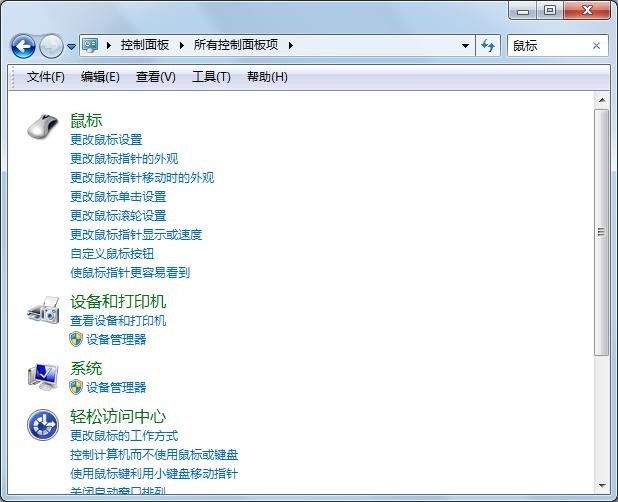Open 设备管理器 link under 系统
Image resolution: width=618 pixels, height=502 pixels.
[x=116, y=387]
